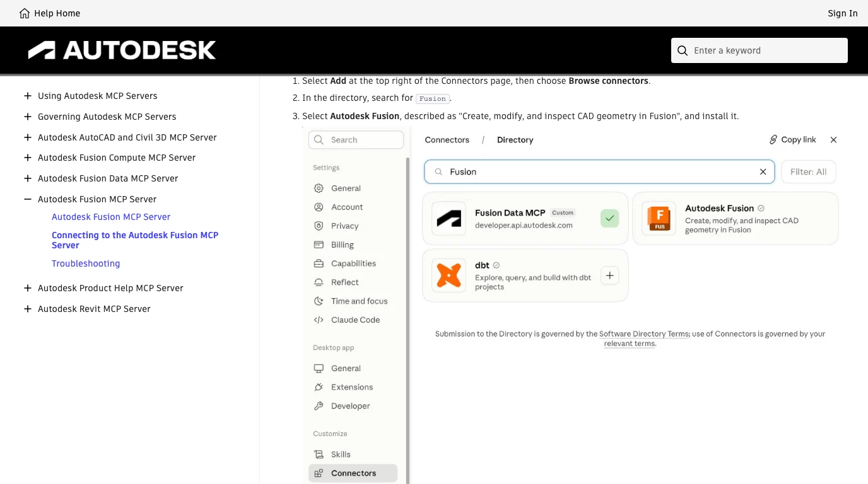Click the Account person icon

tap(319, 207)
